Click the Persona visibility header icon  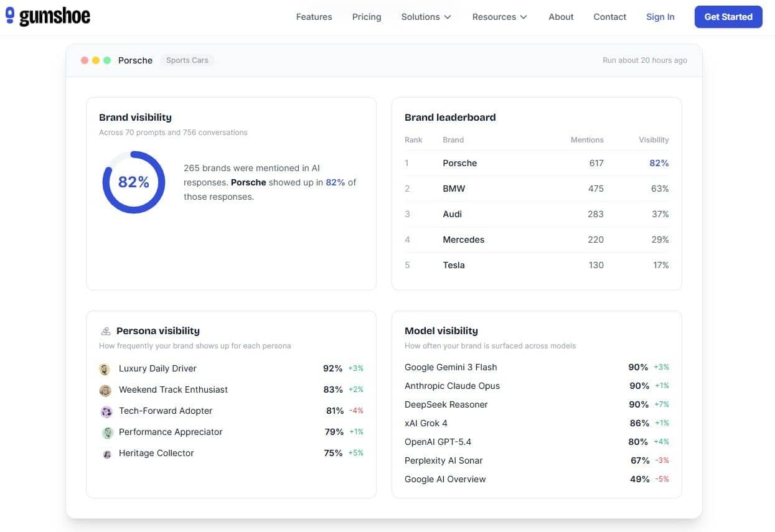105,331
